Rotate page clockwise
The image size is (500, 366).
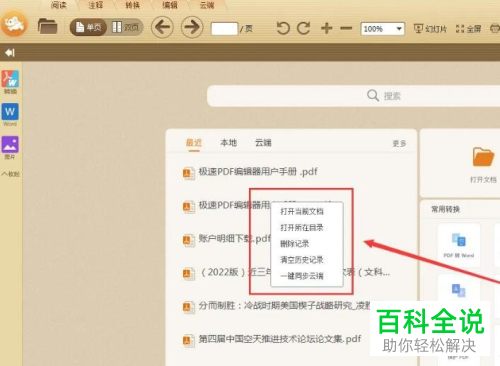pyautogui.click(x=304, y=28)
